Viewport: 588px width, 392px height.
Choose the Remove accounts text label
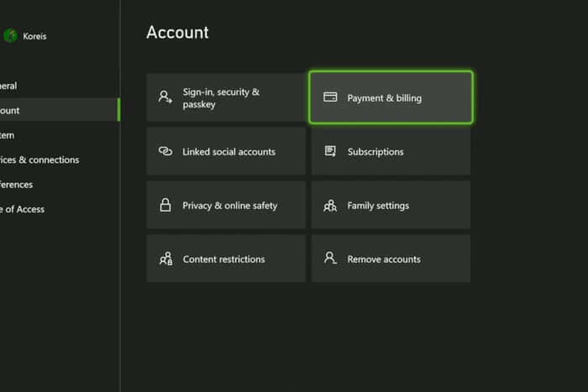coord(384,259)
